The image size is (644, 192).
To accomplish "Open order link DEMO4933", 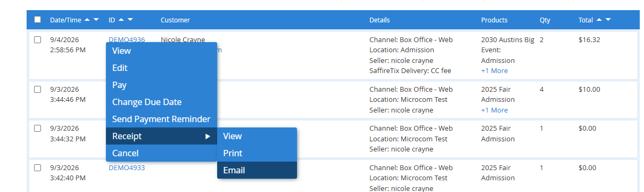I will pos(127,167).
